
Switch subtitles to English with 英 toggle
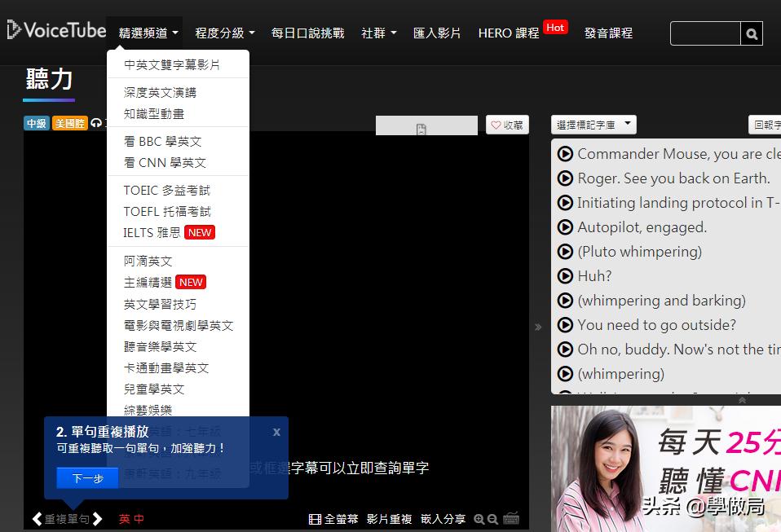click(x=124, y=518)
